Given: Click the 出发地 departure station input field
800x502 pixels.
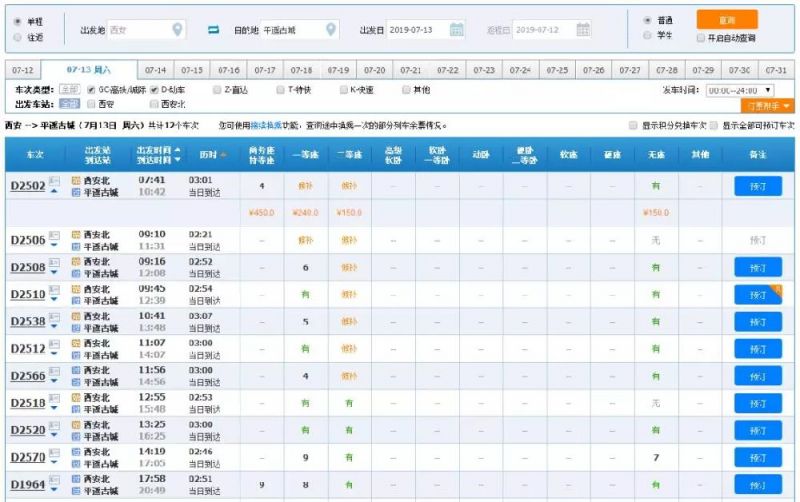Looking at the screenshot, I should [146, 30].
